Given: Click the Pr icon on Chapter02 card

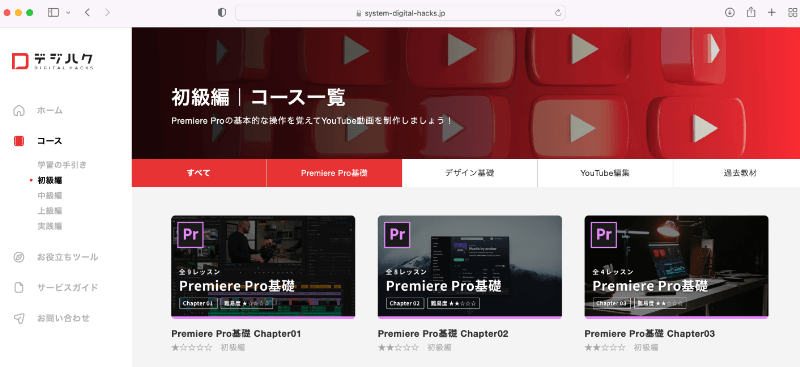Looking at the screenshot, I should (397, 235).
